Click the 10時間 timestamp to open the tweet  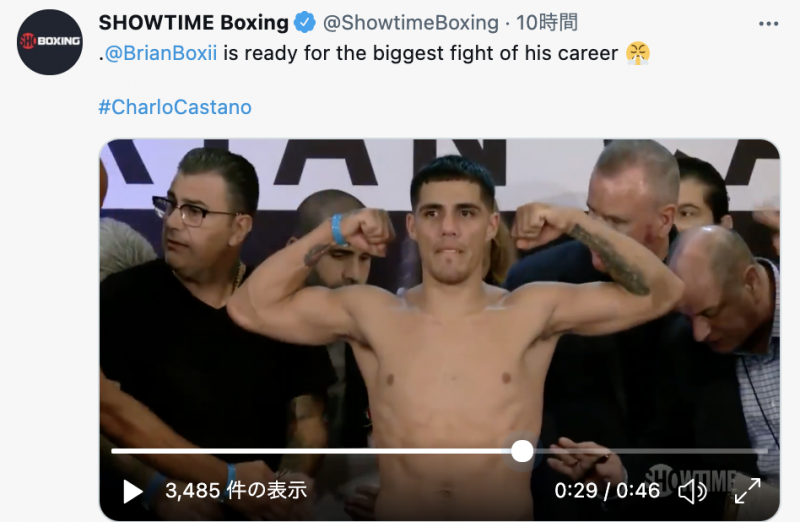pos(546,22)
